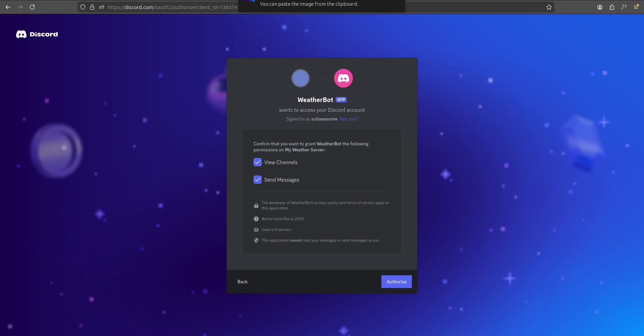Click the bot icon beside Used in 0 servers
Viewport: 644px width, 336px height.
[x=256, y=230]
